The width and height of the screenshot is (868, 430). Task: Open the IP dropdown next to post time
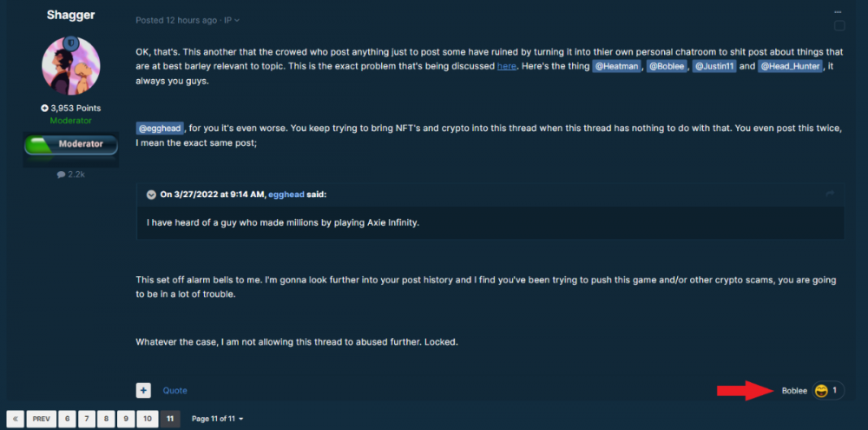click(x=232, y=21)
